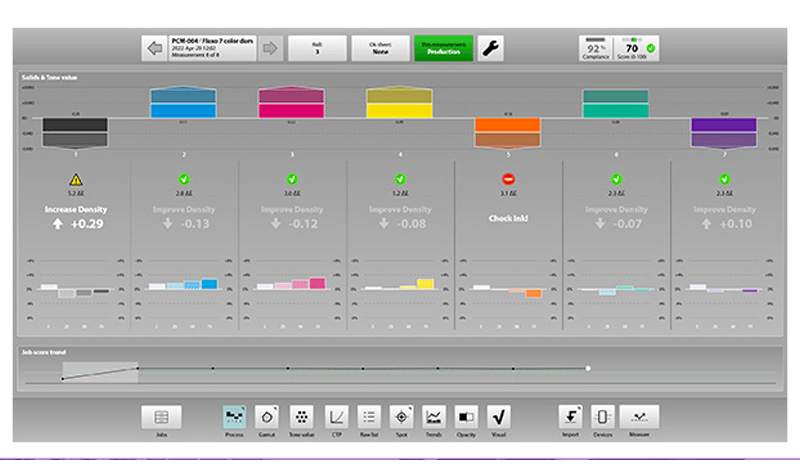This screenshot has width=800, height=470.
Task: Open the Visual checkmark view
Action: click(x=498, y=417)
